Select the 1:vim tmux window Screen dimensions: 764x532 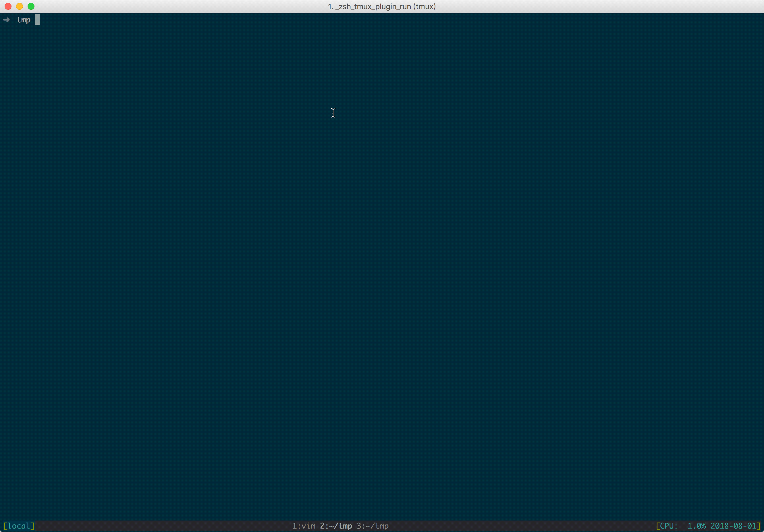point(304,526)
